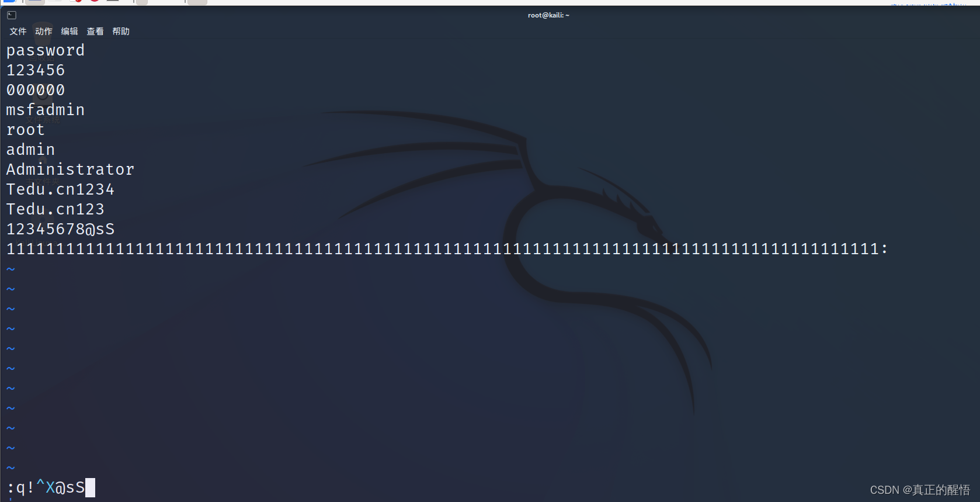Click the '123456' line
Screen dimensions: 980x502
tap(36, 70)
